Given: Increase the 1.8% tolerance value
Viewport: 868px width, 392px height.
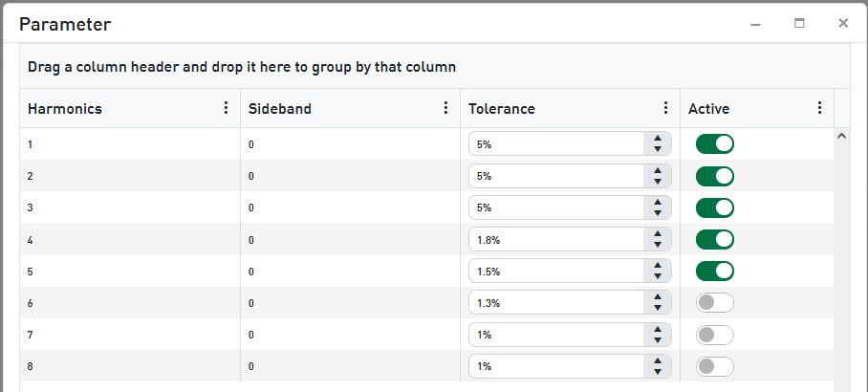Looking at the screenshot, I should pos(658,233).
